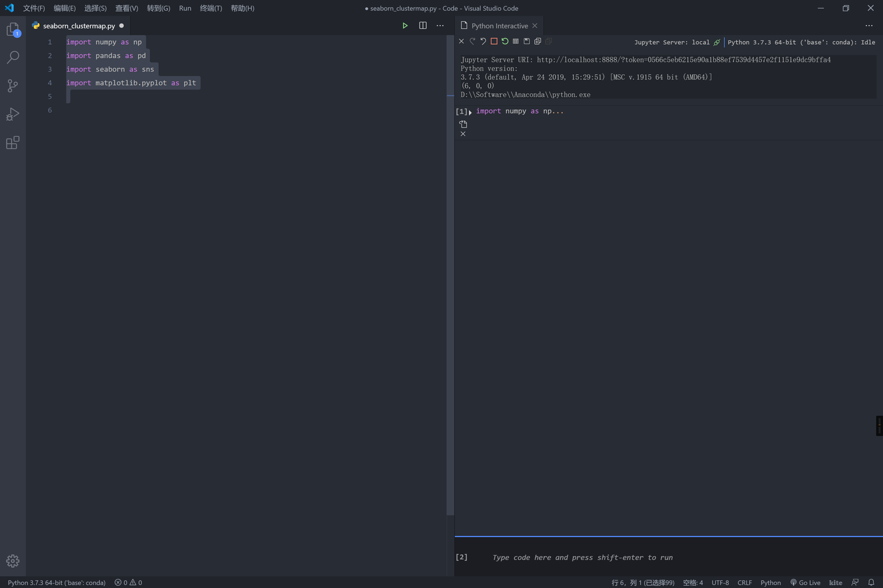
Task: Open the 文件(F) menu
Action: (34, 8)
